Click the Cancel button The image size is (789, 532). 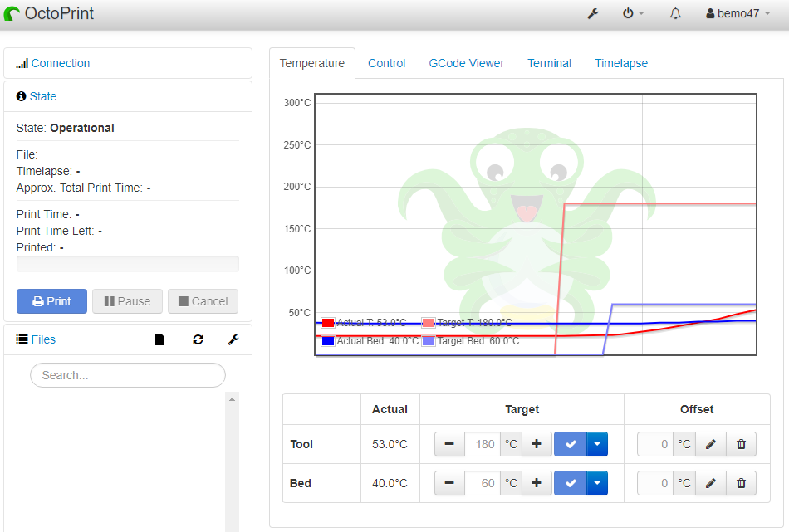click(203, 301)
